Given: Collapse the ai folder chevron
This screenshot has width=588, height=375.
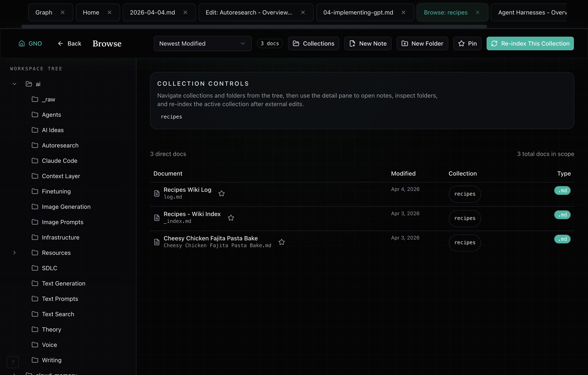Looking at the screenshot, I should click(14, 84).
